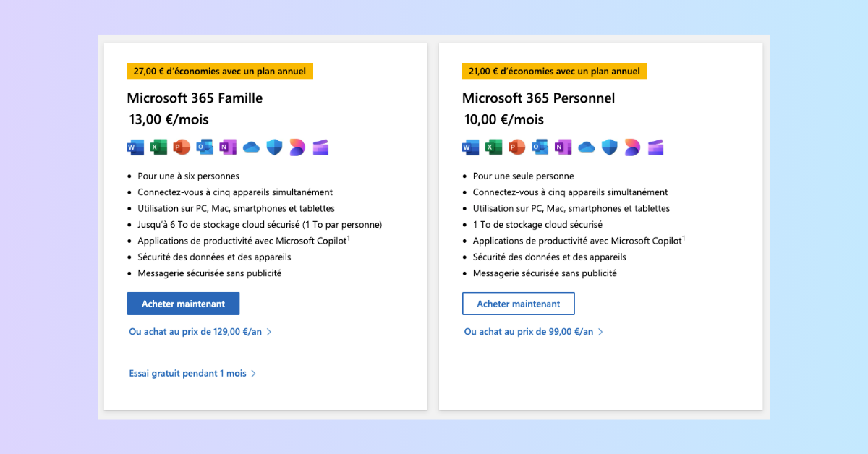This screenshot has height=454, width=868.
Task: Click the Designer icon in the Personnel plan
Action: [633, 147]
